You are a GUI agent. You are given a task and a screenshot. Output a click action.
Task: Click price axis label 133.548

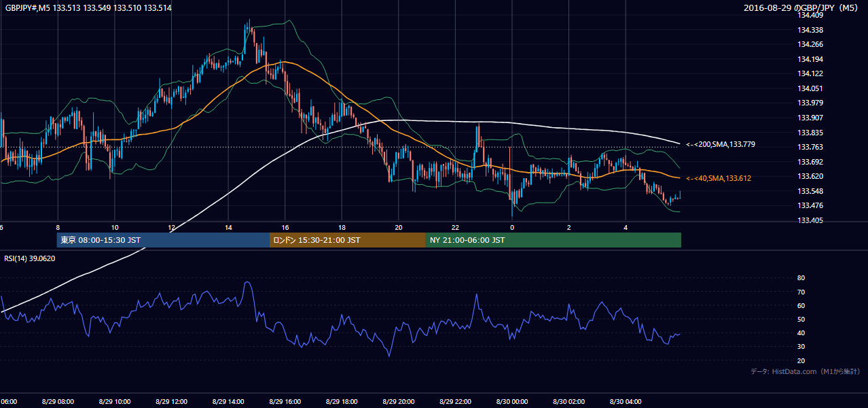point(811,191)
